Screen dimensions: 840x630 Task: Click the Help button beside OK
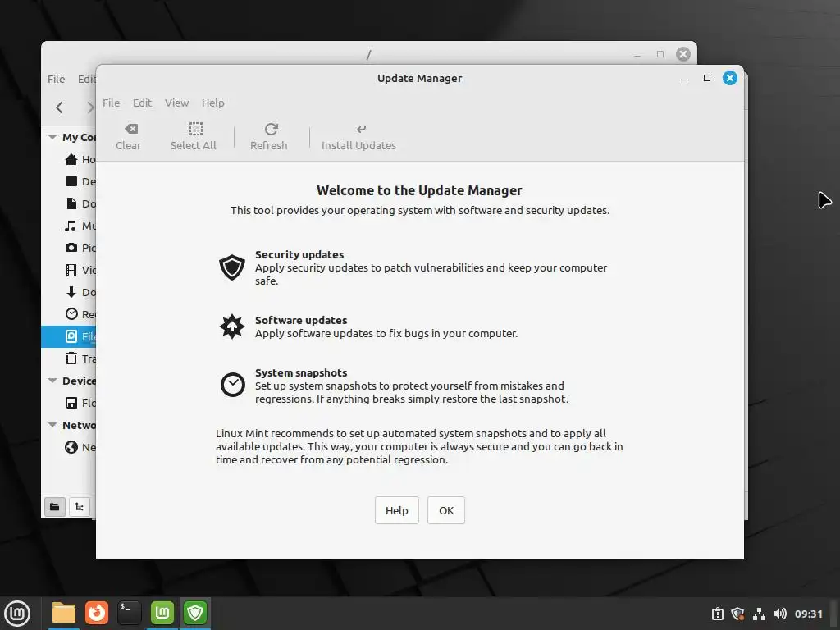pyautogui.click(x=397, y=510)
